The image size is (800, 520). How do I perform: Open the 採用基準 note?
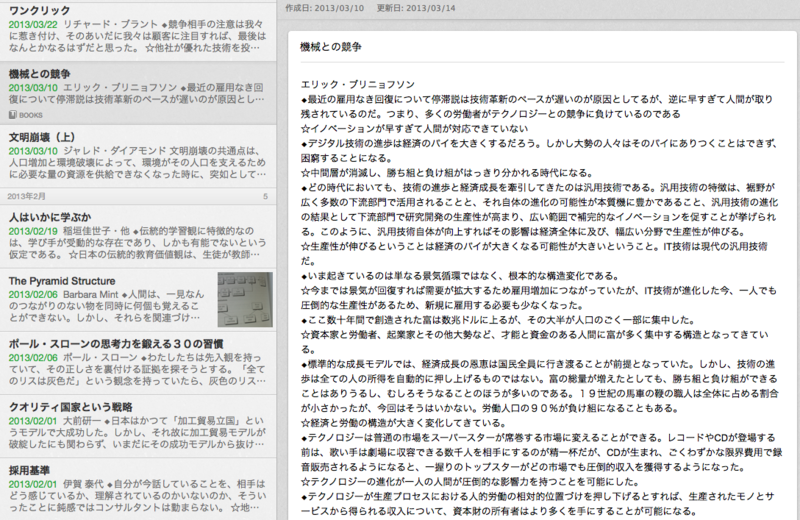tap(138, 489)
